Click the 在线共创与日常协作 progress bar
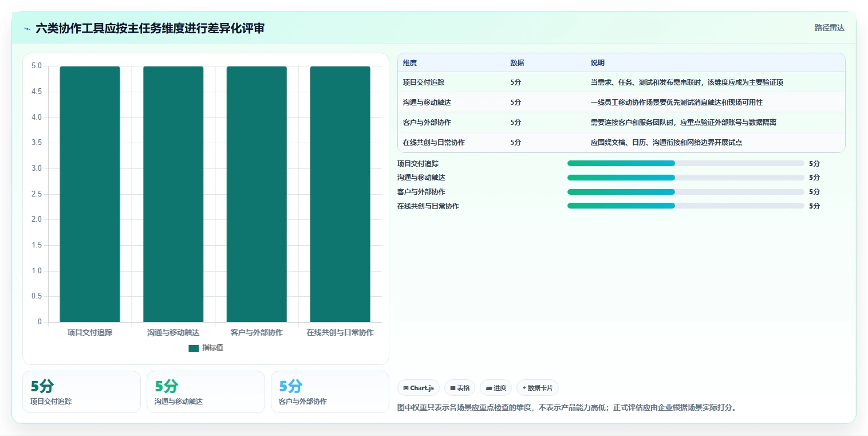Screen dimensions: 868x436 [685, 206]
